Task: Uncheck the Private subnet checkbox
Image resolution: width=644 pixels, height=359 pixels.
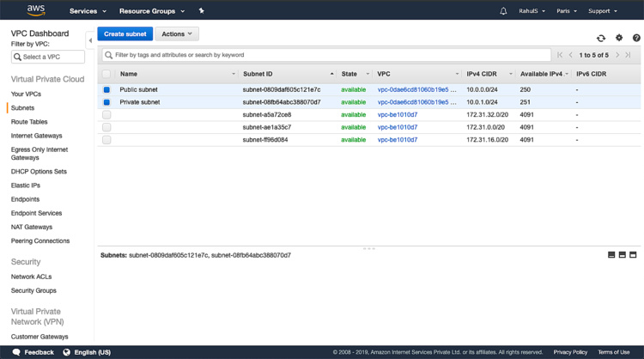Action: [106, 102]
